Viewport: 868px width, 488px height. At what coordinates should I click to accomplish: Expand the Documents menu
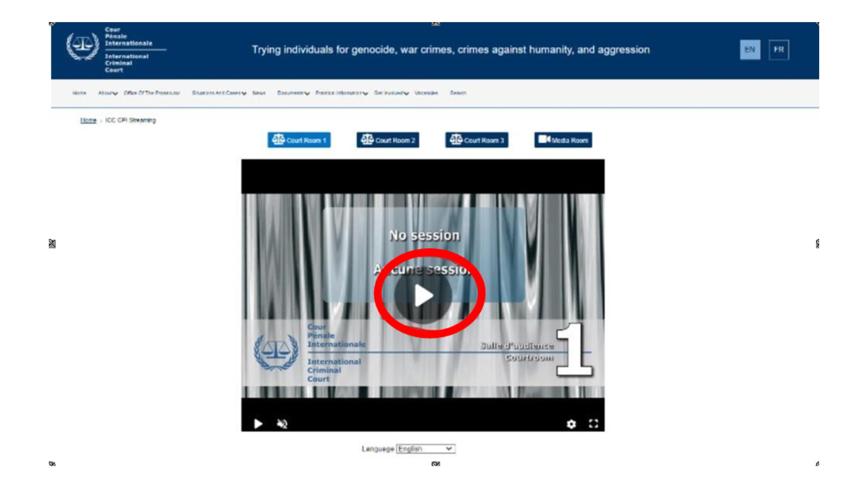coord(293,93)
